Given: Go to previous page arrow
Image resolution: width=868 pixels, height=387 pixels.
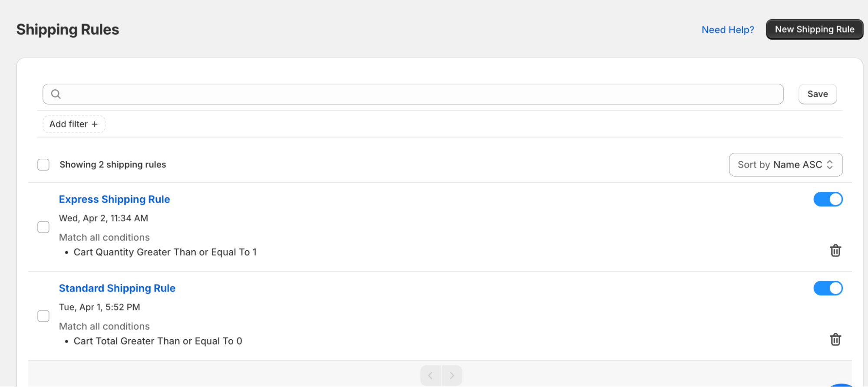Looking at the screenshot, I should 431,375.
